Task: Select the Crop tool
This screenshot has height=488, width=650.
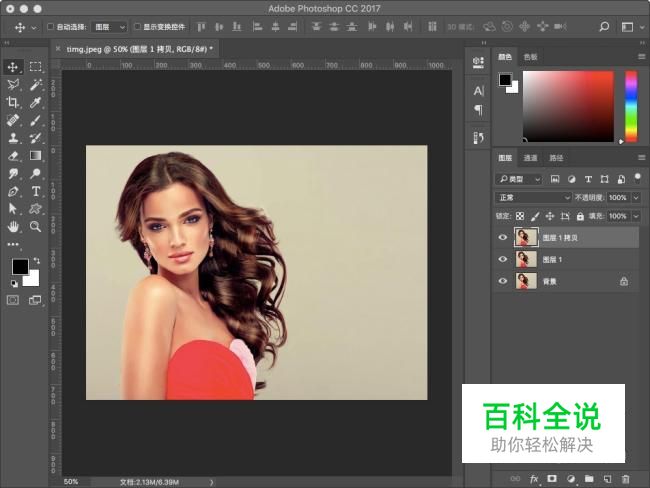Action: click(13, 102)
